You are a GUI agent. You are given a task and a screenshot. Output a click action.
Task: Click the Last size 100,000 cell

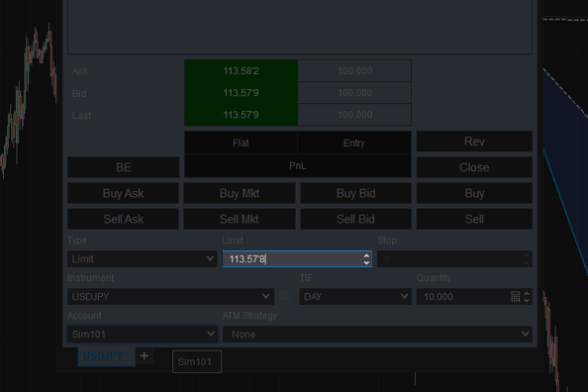pos(354,115)
